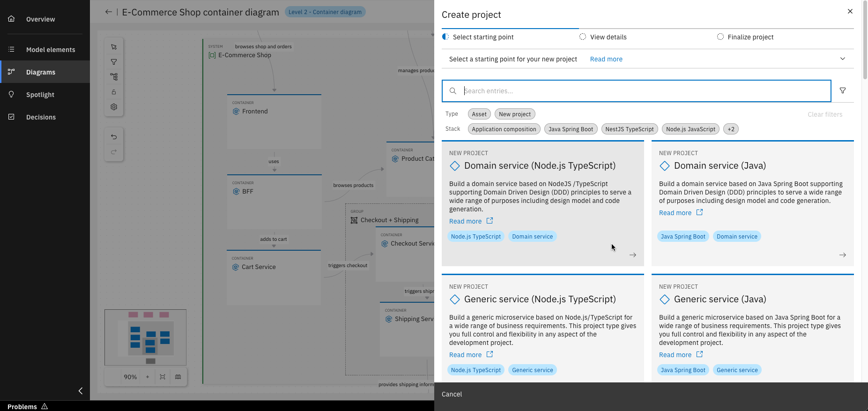Open Spotlight in the sidebar
The image size is (868, 411).
coord(45,95)
